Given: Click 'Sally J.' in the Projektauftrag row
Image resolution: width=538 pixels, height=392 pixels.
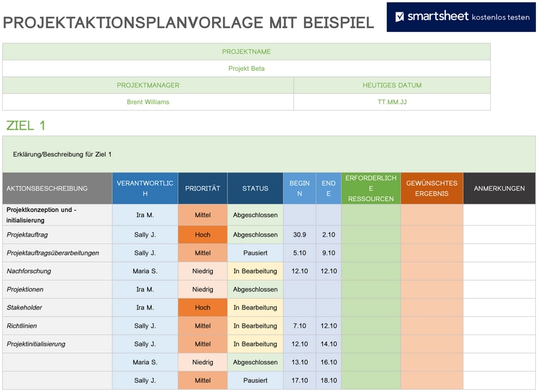Looking at the screenshot, I should tap(145, 235).
